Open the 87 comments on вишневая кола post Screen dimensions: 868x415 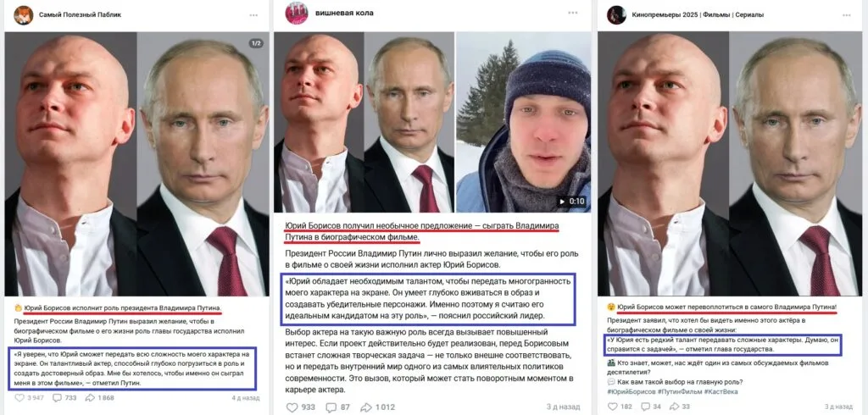338,407
